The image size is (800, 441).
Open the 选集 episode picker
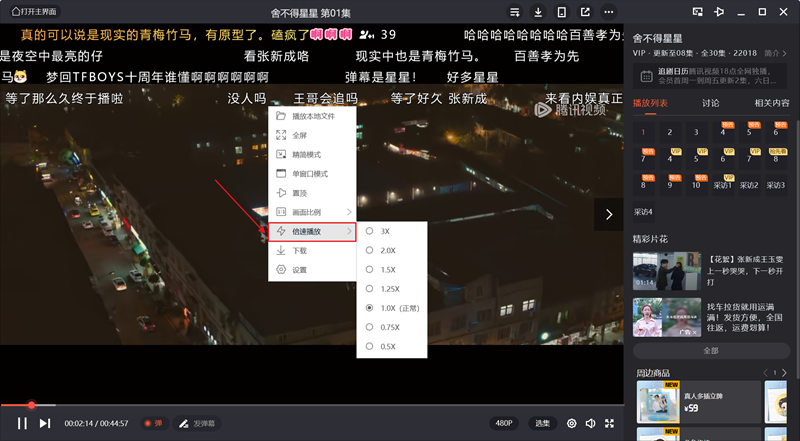(542, 423)
